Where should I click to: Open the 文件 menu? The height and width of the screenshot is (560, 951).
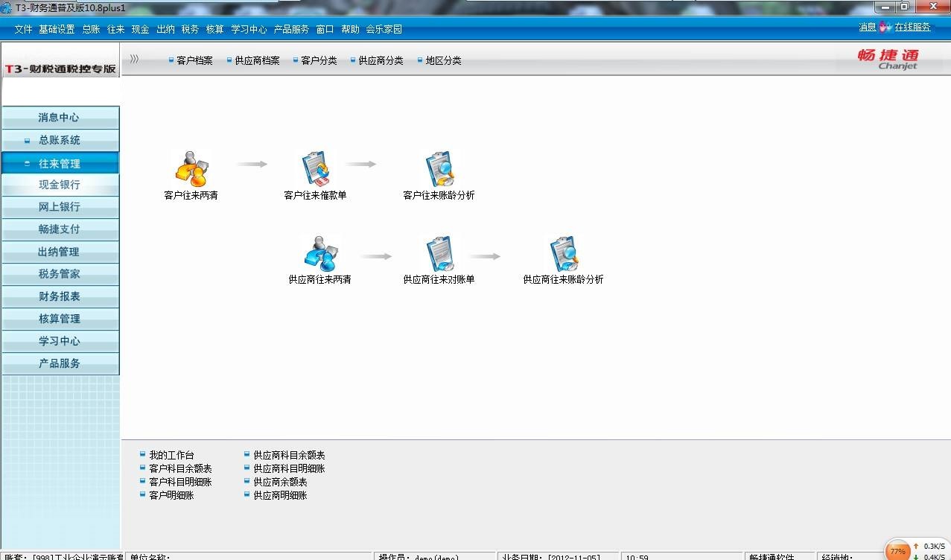tap(23, 29)
